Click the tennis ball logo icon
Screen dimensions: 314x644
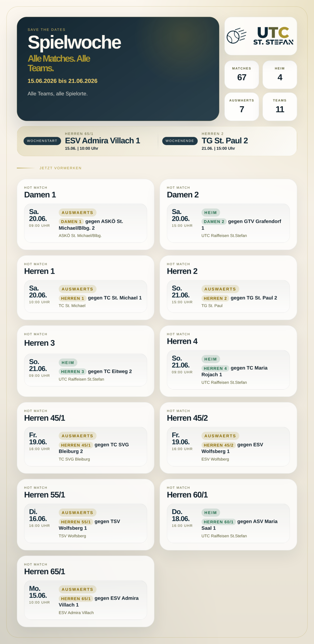[x=236, y=36]
